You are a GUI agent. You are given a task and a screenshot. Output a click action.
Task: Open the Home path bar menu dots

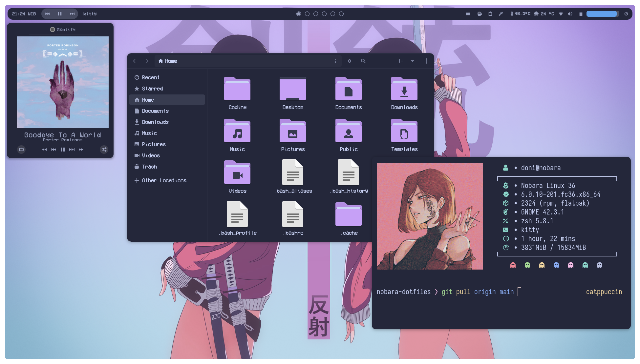(335, 61)
